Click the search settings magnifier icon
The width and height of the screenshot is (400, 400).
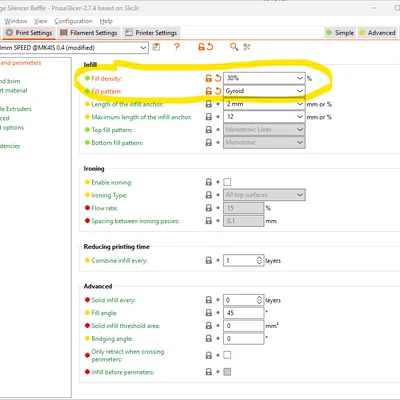(234, 47)
